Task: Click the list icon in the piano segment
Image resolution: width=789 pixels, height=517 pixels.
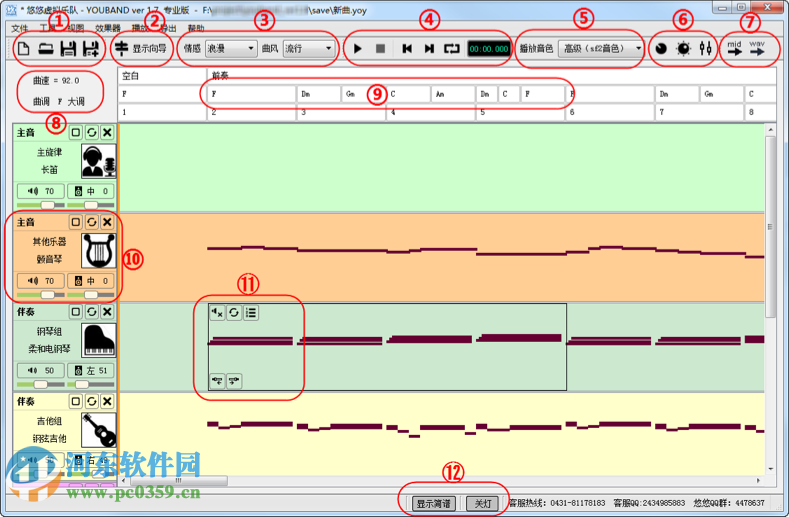Action: click(x=251, y=313)
